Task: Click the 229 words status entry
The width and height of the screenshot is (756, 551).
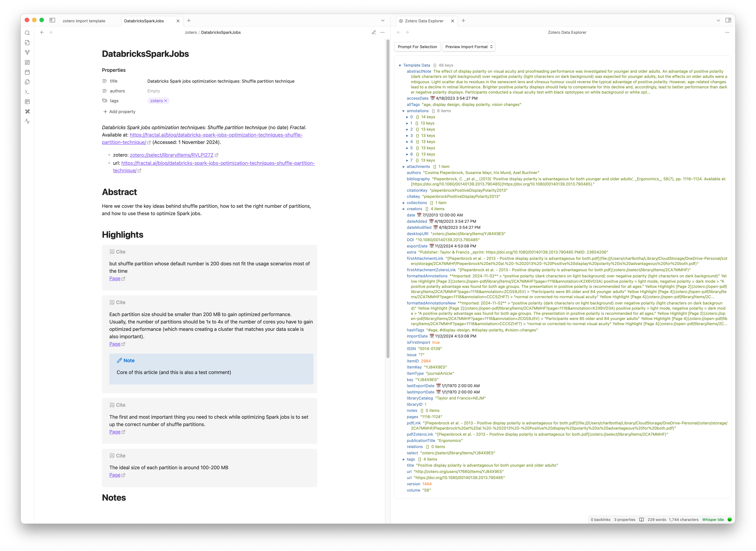Action: pyautogui.click(x=657, y=520)
